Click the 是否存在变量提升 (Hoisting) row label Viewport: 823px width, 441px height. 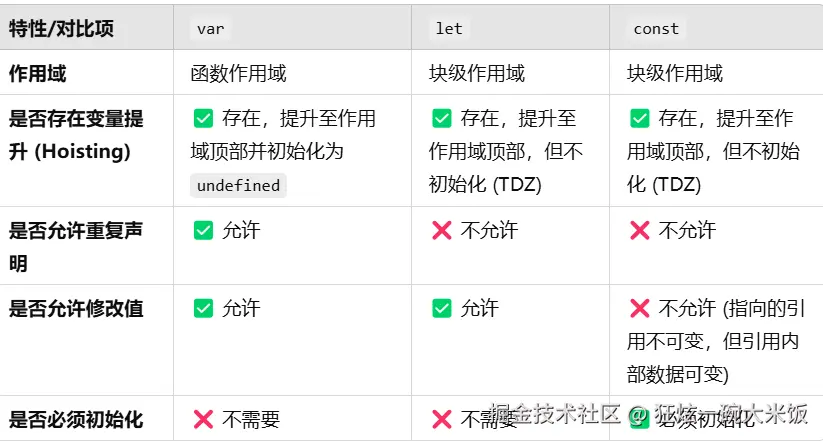(x=76, y=135)
